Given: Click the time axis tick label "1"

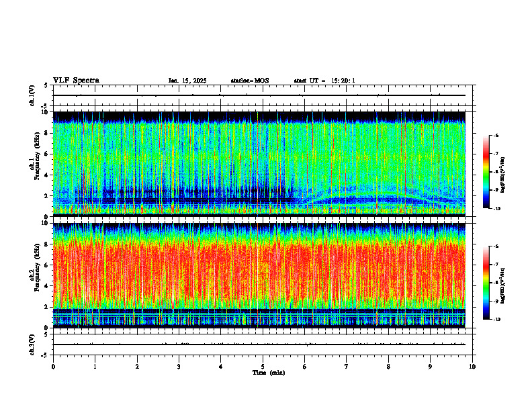Looking at the screenshot, I should click(95, 367).
